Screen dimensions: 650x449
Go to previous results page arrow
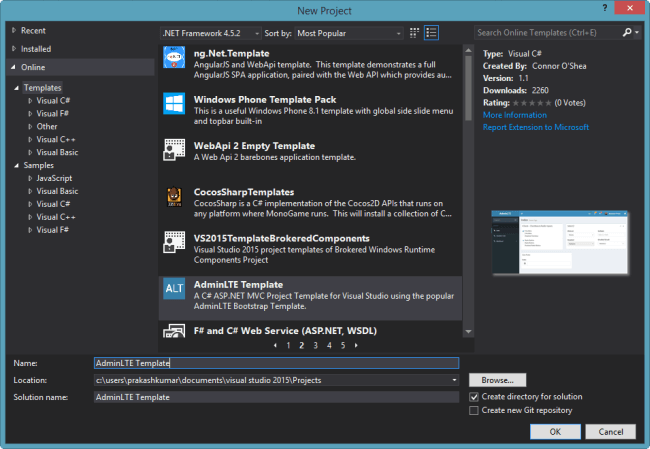click(x=275, y=345)
